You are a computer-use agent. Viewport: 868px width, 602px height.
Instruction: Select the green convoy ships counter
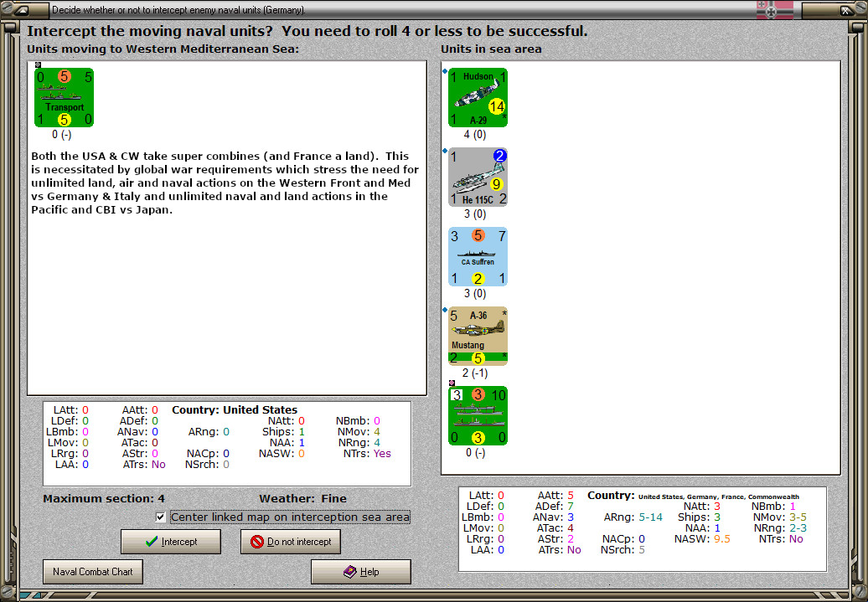coord(478,415)
